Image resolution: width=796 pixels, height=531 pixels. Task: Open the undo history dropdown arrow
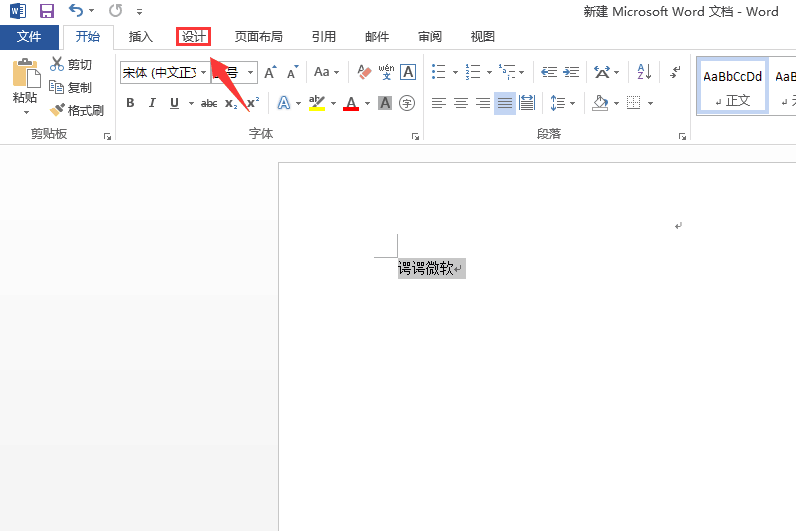click(x=91, y=11)
